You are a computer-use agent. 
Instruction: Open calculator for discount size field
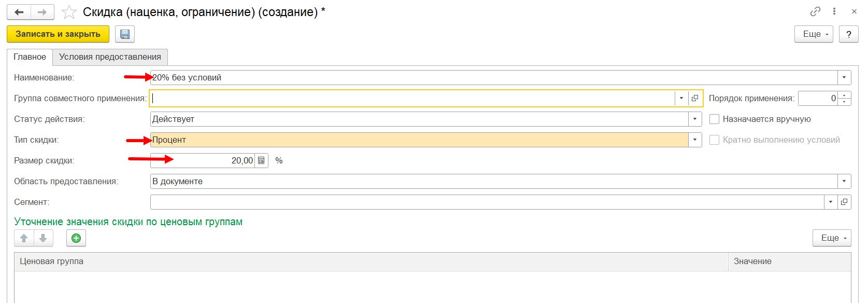tap(261, 161)
